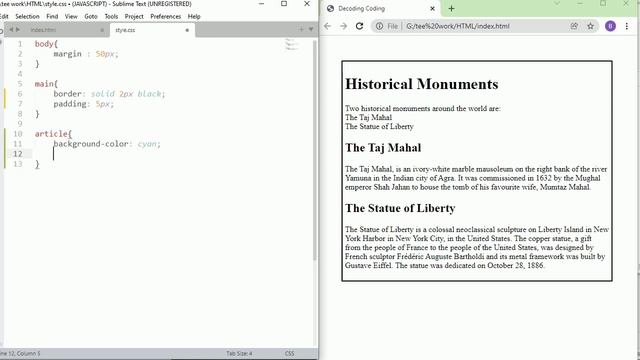The image size is (640, 360).
Task: Open the Help menu
Action: [x=194, y=16]
